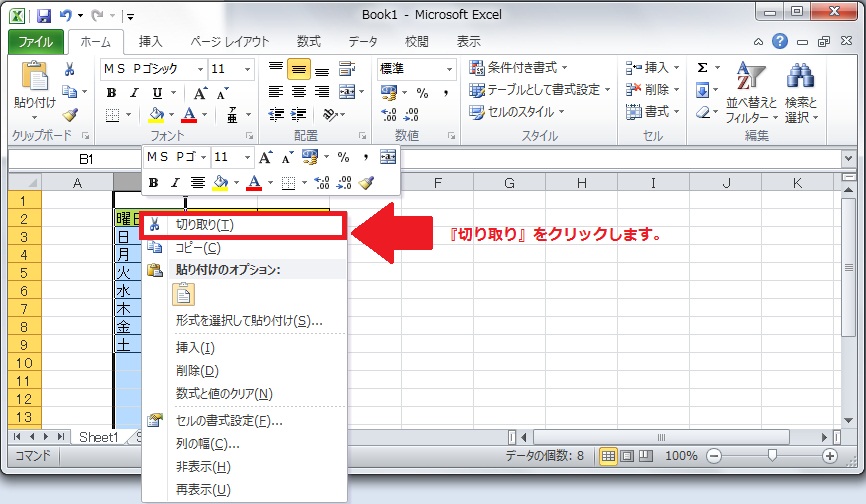The width and height of the screenshot is (866, 504).
Task: Choose コピー(C) in context menu
Action: pos(245,248)
